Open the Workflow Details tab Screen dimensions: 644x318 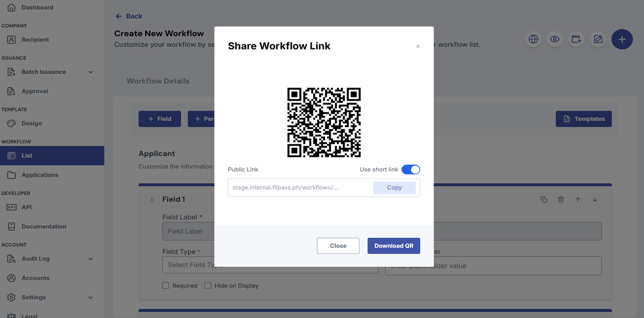158,81
